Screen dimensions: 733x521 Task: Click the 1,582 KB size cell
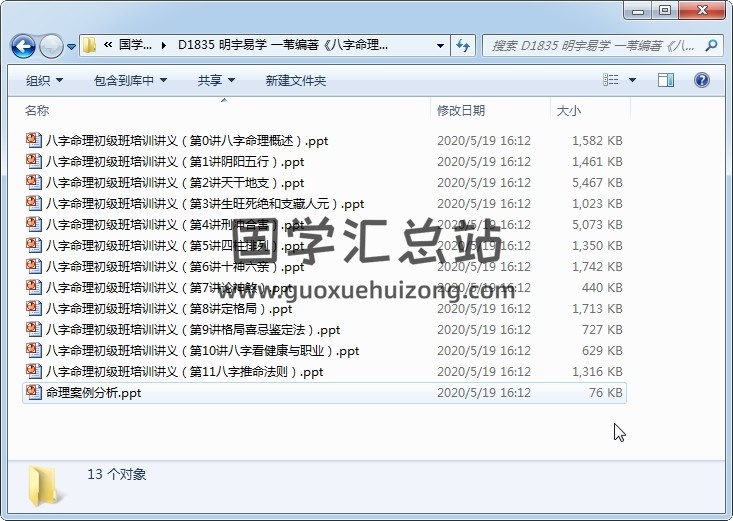pyautogui.click(x=597, y=141)
